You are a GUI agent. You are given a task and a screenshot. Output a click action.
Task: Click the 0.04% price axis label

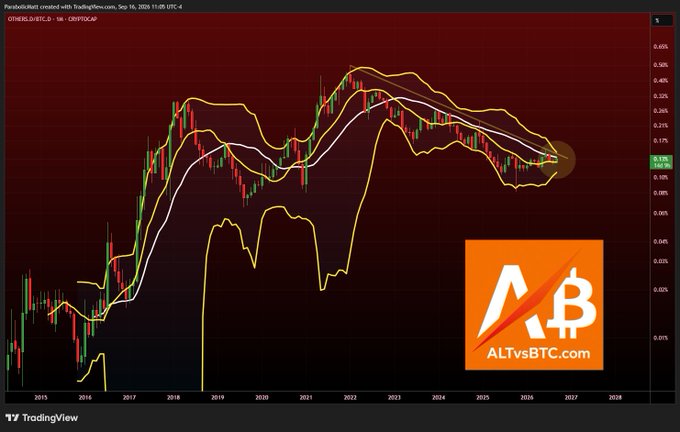coord(661,242)
